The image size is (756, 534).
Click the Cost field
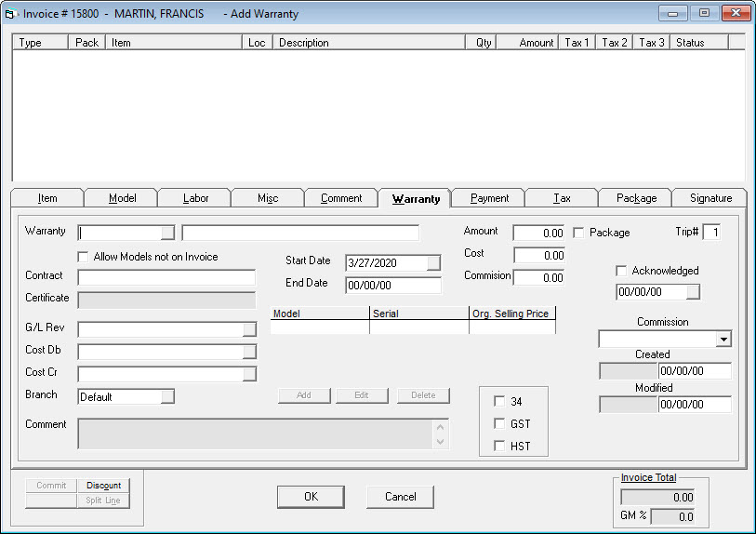pos(538,255)
